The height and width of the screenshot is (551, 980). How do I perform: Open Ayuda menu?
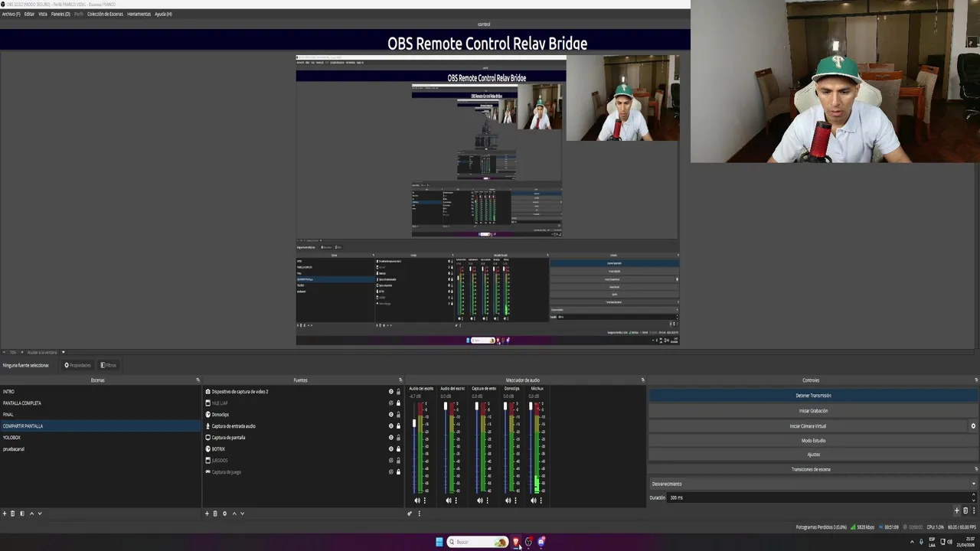163,14
